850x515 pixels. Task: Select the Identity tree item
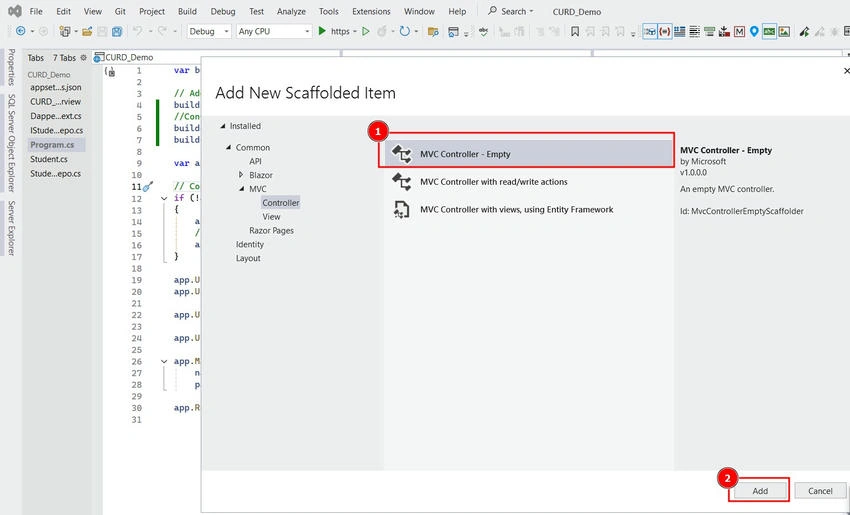(250, 244)
